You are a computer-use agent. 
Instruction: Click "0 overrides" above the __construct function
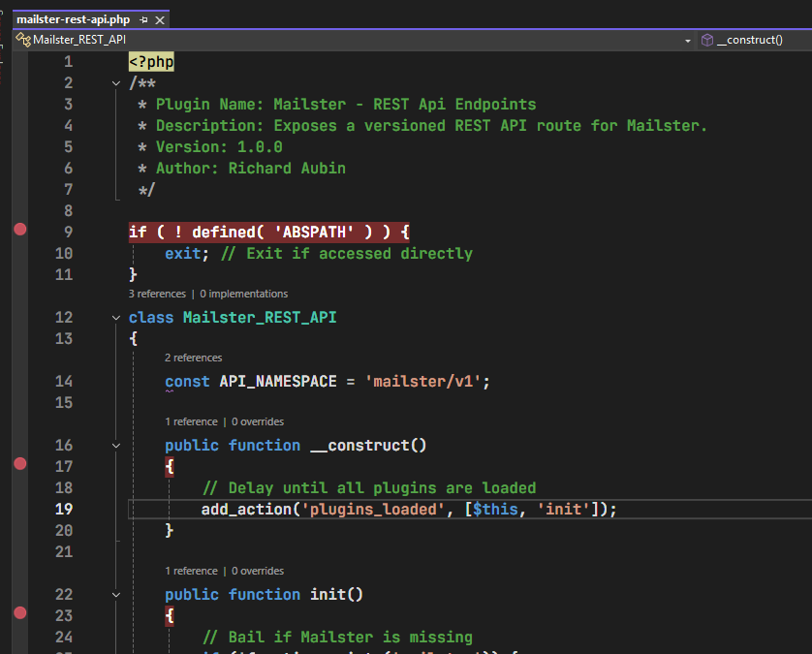coord(258,421)
